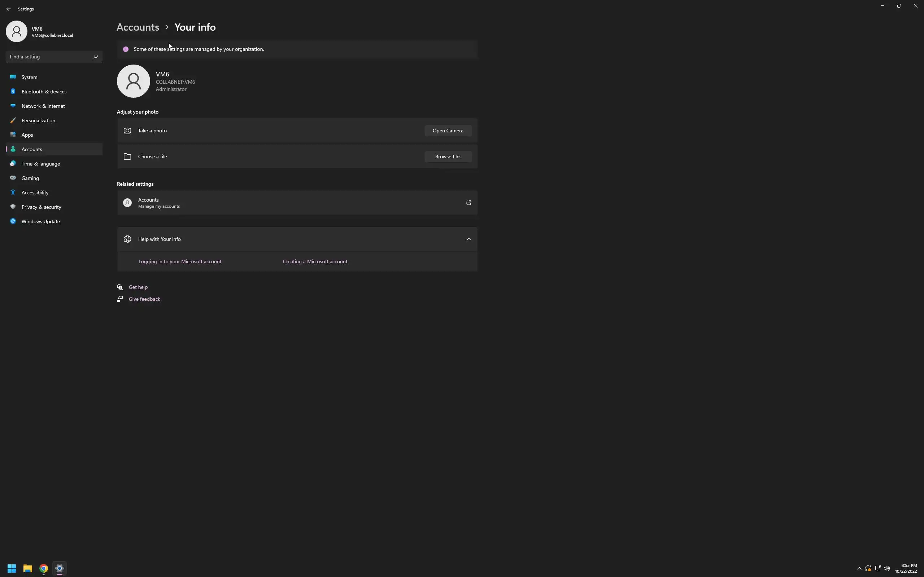Open external link icon on Accounts row

(x=468, y=203)
